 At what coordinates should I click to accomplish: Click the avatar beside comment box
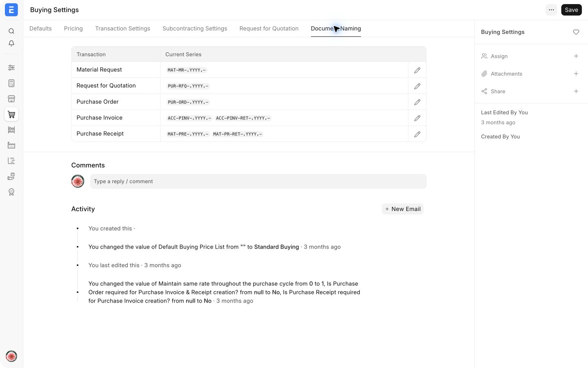click(78, 181)
